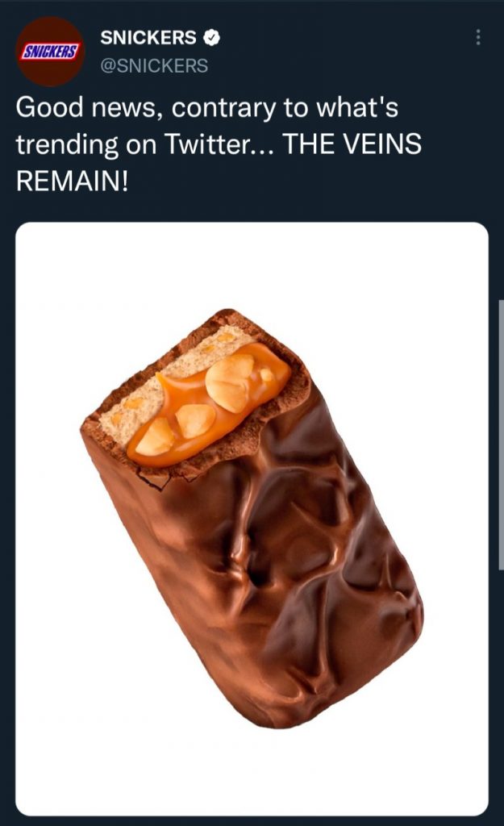Click the blue verified badge

pos(211,38)
